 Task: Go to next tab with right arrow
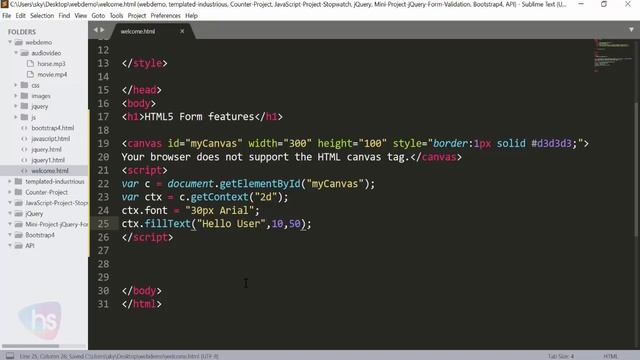click(x=102, y=30)
